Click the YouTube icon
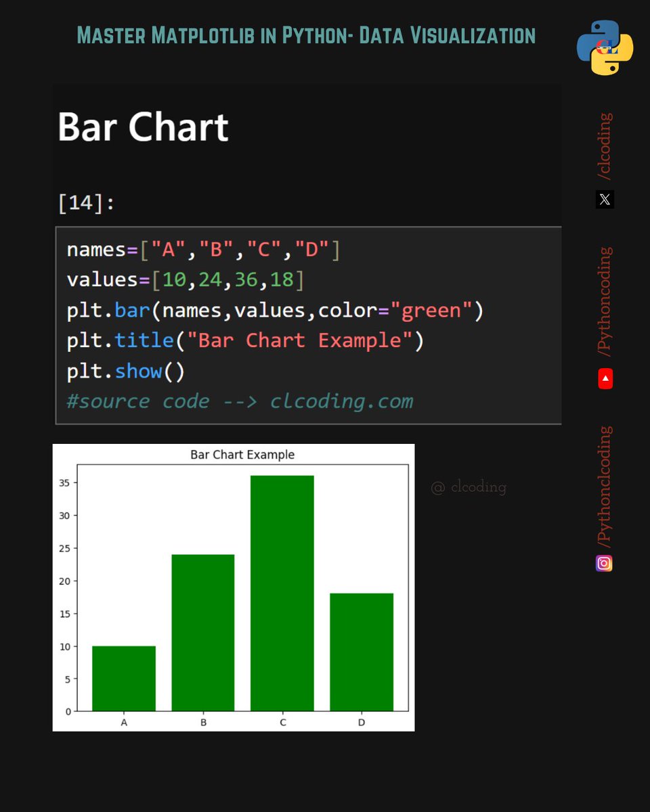Image resolution: width=650 pixels, height=812 pixels. click(605, 379)
